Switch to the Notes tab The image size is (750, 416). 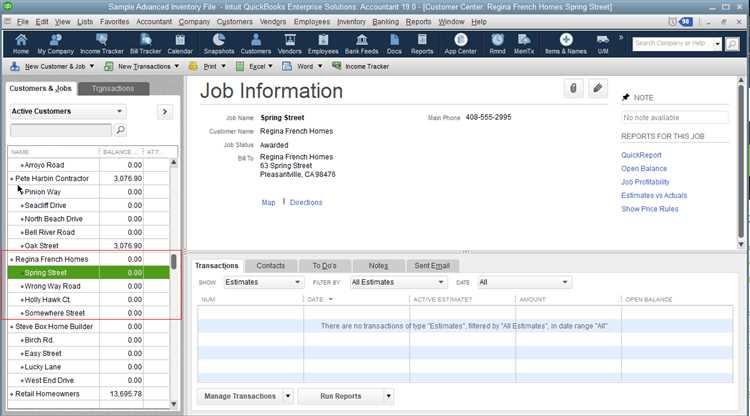378,265
